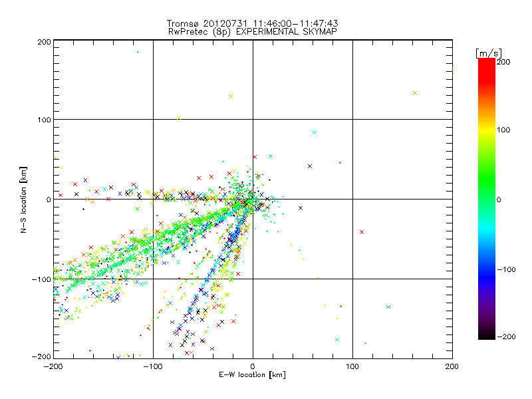
Task: Click the y-axis tick label '100'
Action: [44, 120]
